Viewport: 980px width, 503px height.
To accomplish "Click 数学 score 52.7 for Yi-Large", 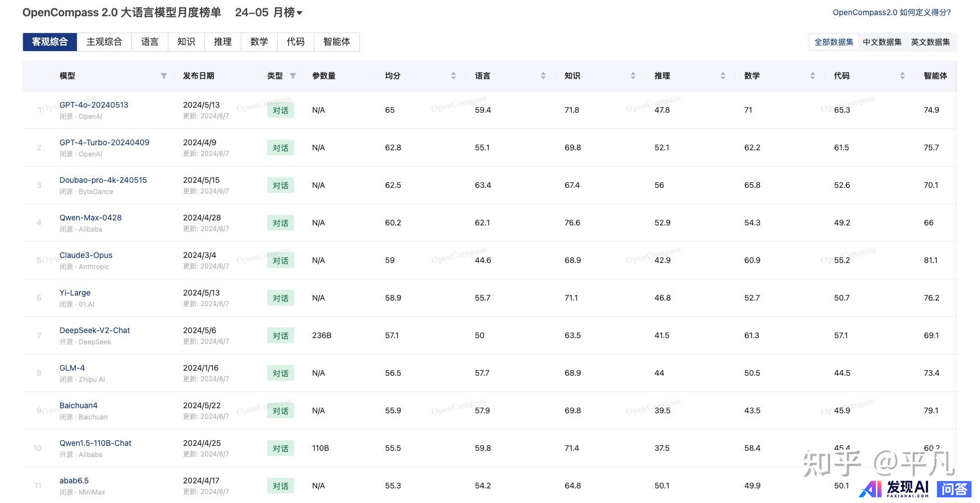I will (x=752, y=298).
